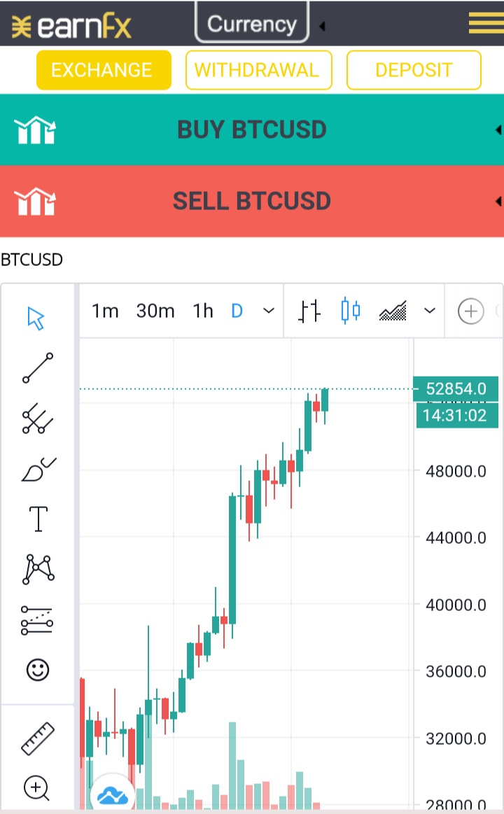The height and width of the screenshot is (814, 504).
Task: Expand the time interval dropdown chevron
Action: coord(268,311)
